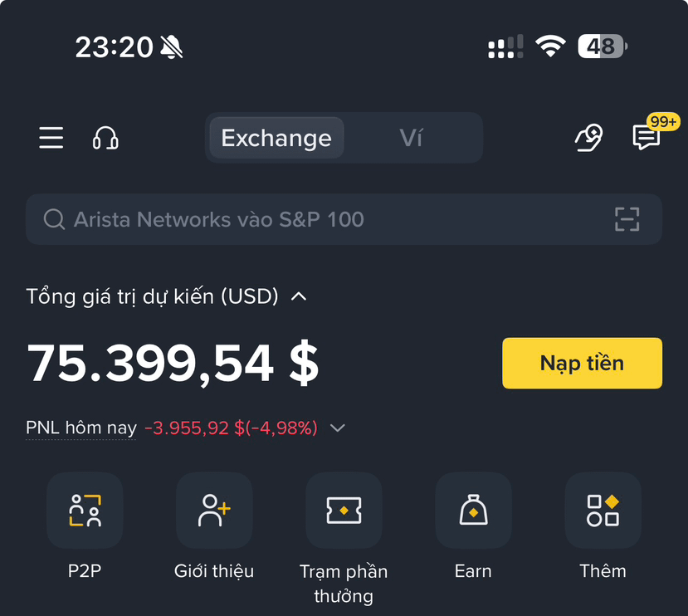Viewport: 688px width, 616px height.
Task: Expand PNL hôm nay details chevron
Action: point(338,428)
